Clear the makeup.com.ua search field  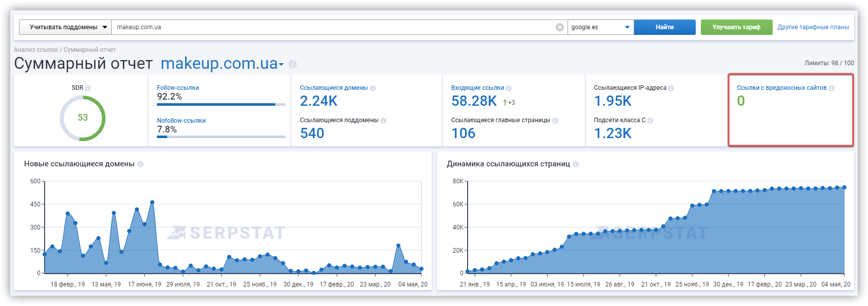click(x=560, y=27)
